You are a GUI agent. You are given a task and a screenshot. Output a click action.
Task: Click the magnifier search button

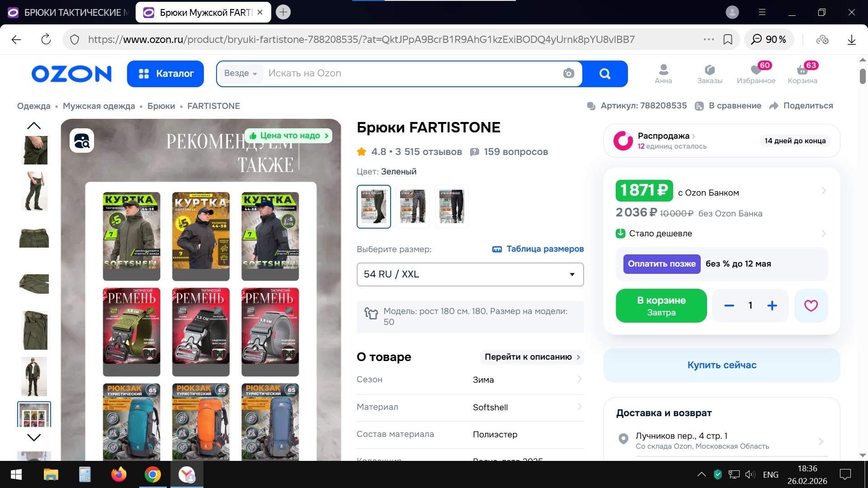click(x=604, y=74)
